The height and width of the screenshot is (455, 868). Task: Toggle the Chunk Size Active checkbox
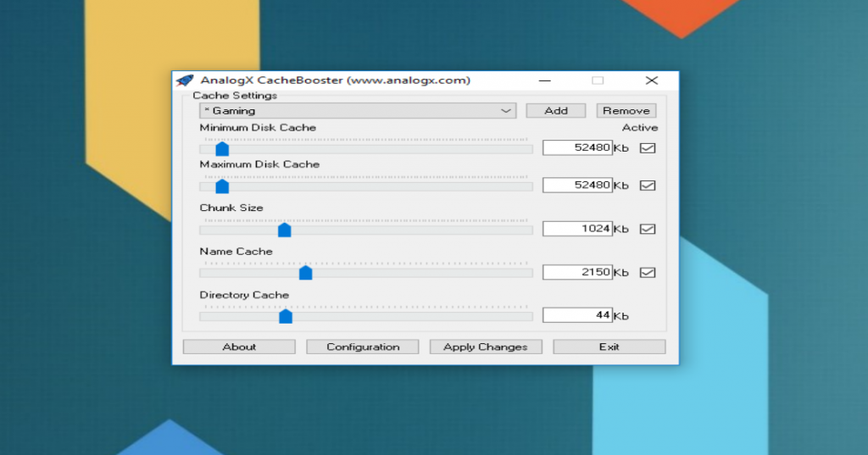[648, 229]
